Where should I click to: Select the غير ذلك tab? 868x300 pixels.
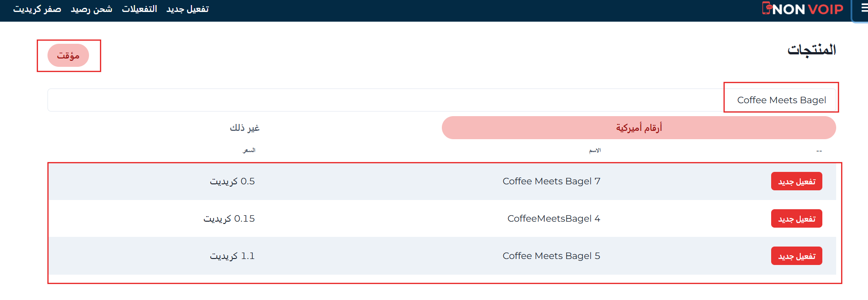pos(244,128)
